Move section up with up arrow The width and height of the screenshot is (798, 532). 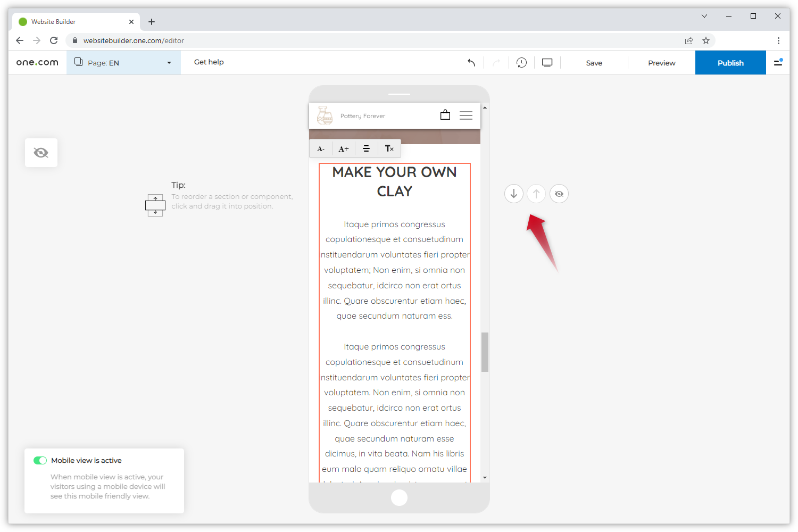(x=536, y=194)
